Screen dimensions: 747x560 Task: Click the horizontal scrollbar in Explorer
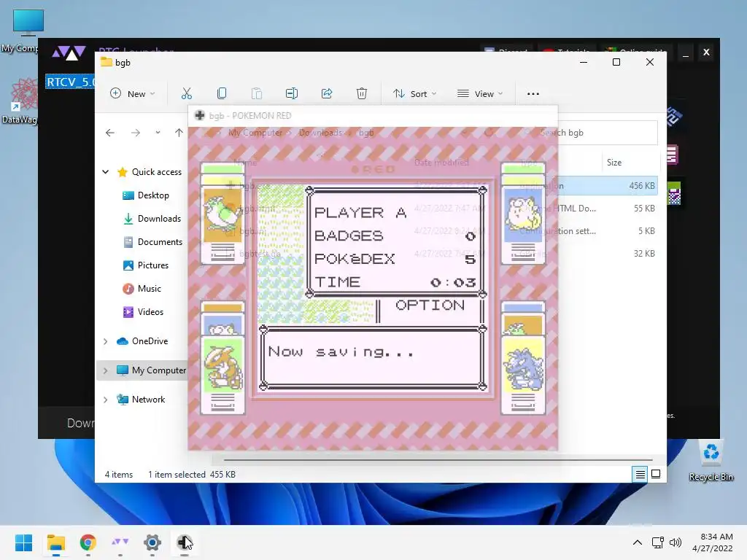438,460
